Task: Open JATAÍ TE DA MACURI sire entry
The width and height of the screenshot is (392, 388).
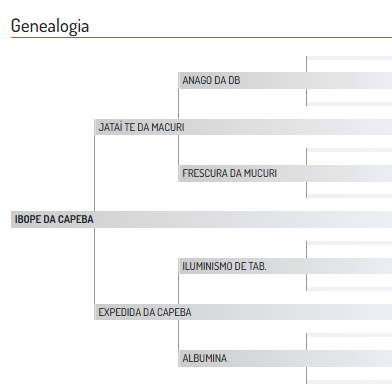Action: click(243, 127)
